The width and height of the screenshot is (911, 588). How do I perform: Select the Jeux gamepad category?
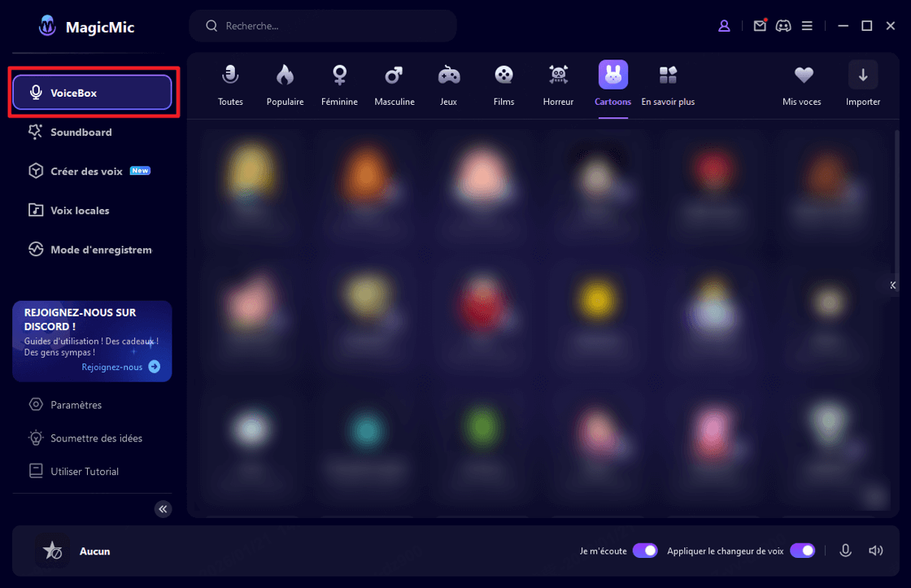point(448,85)
